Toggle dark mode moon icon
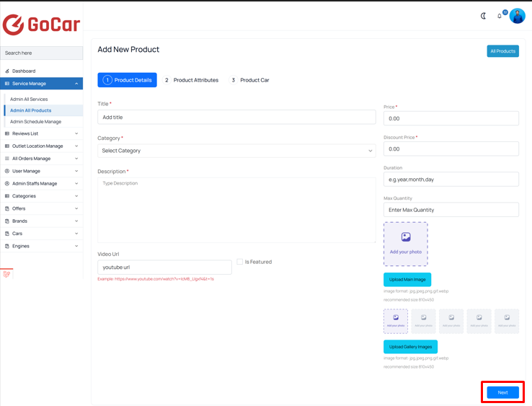532x406 pixels. coord(484,16)
